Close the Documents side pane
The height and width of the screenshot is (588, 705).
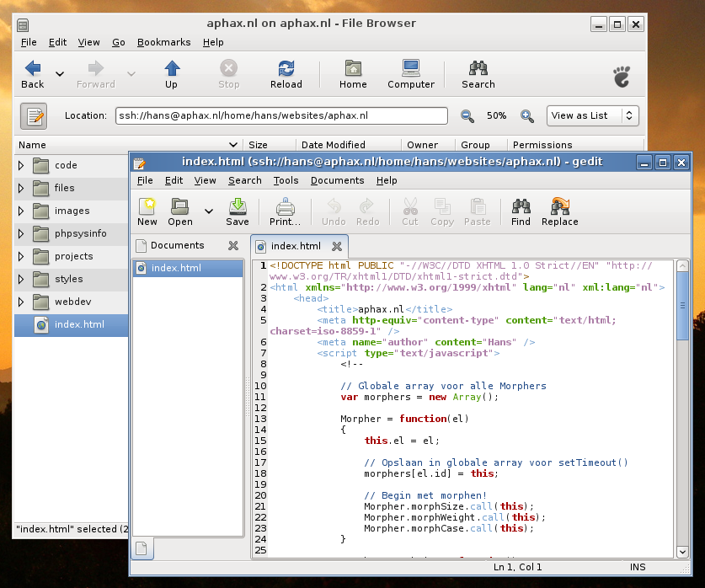pos(233,245)
